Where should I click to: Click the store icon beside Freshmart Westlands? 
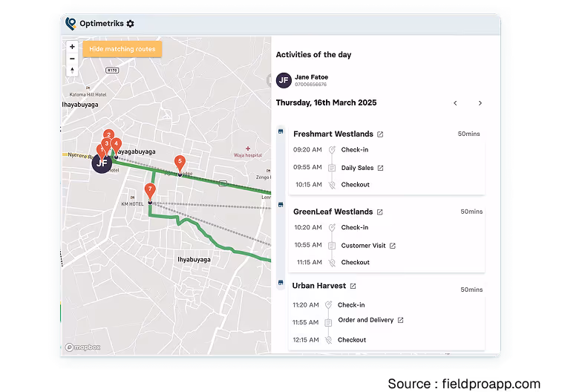pos(281,131)
